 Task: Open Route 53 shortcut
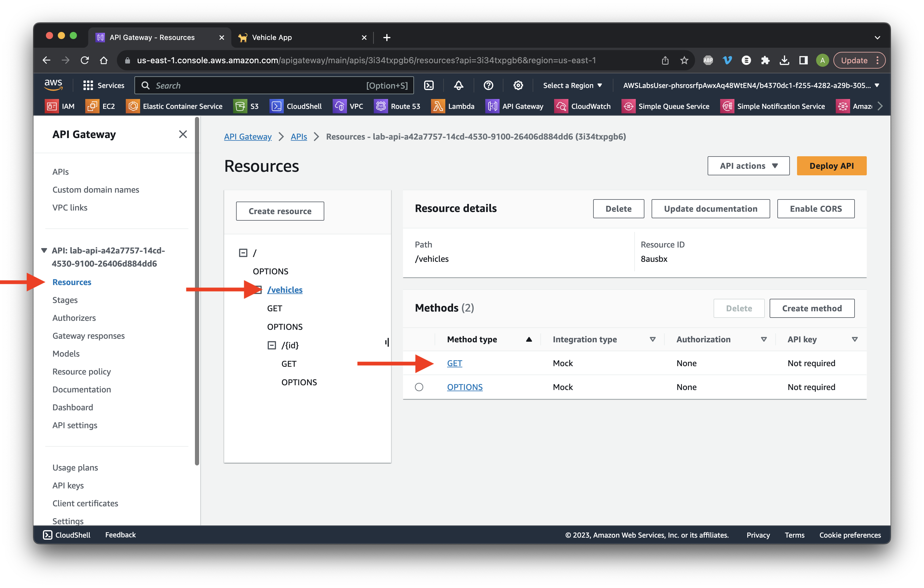point(397,106)
